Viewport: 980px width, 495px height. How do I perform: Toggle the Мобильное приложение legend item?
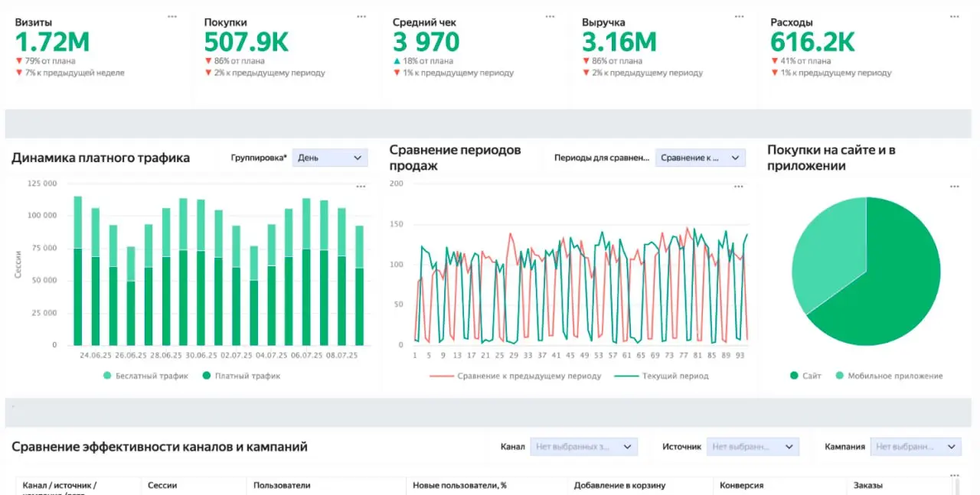click(889, 376)
